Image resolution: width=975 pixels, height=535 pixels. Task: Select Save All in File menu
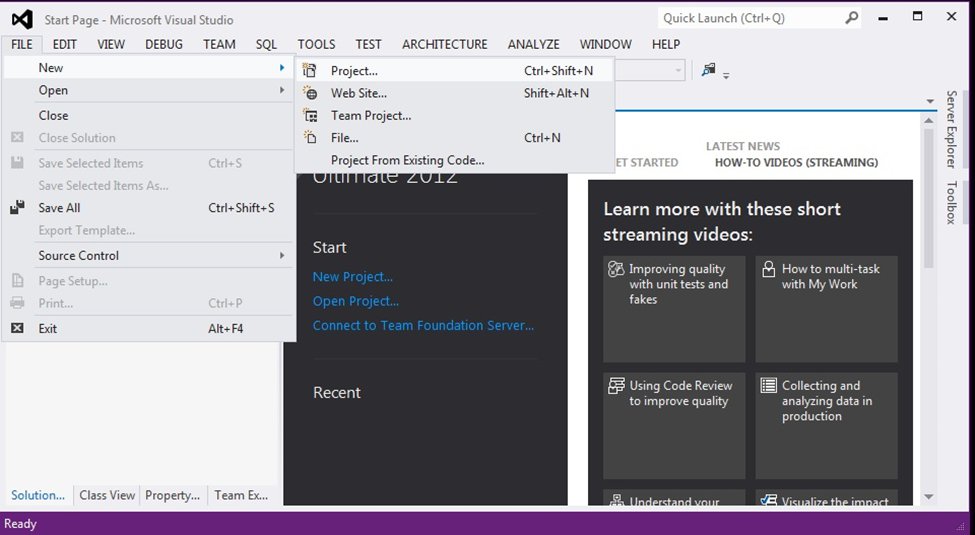pos(149,208)
